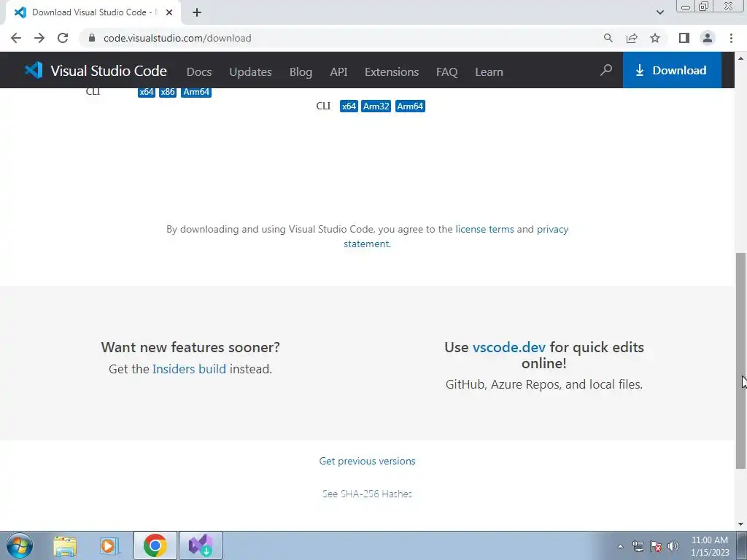Click the scrollbar down arrow

point(740,524)
